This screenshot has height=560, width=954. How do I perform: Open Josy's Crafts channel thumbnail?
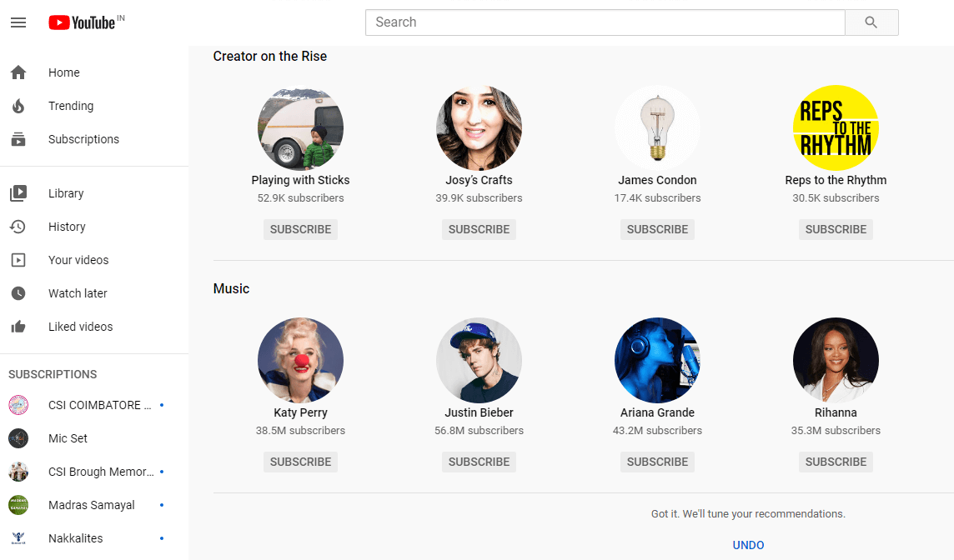click(x=479, y=127)
